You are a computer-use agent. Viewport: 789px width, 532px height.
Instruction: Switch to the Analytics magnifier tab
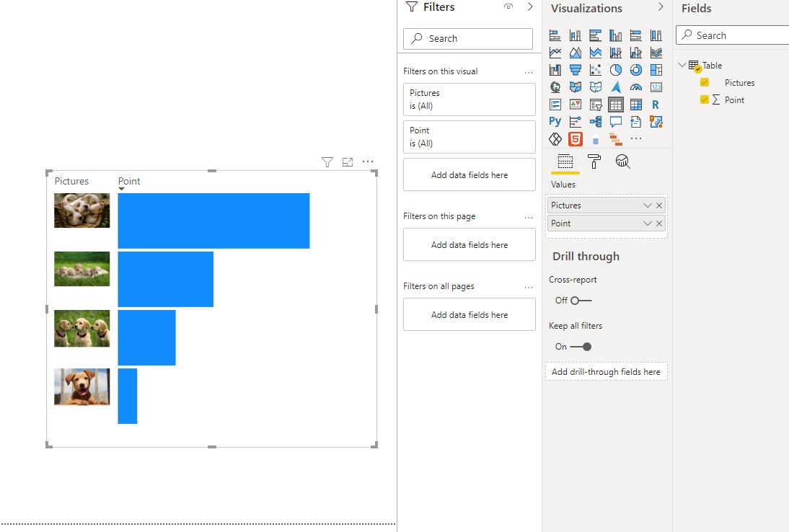click(622, 161)
